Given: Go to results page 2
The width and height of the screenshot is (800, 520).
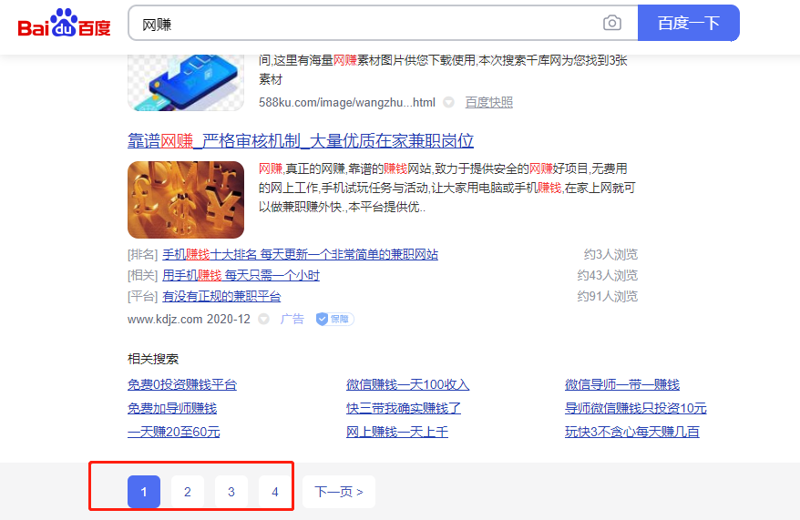Looking at the screenshot, I should pyautogui.click(x=187, y=491).
